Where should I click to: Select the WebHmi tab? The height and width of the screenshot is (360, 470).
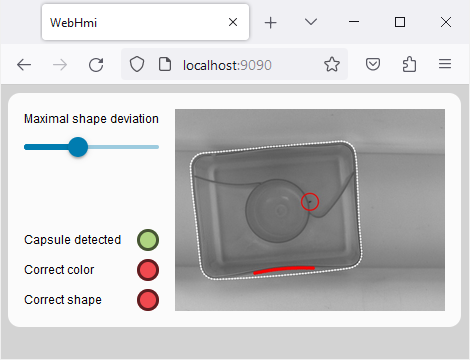145,22
